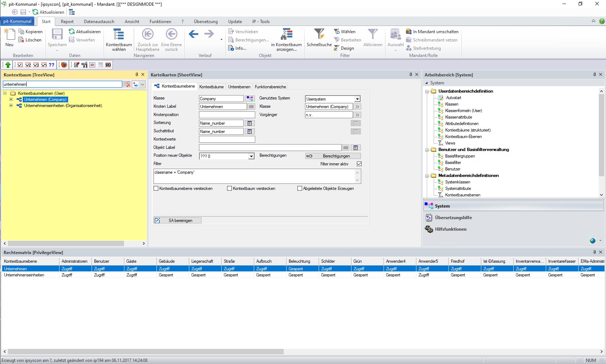
Task: Click the green upward arrow icon
Action: [x=7, y=65]
